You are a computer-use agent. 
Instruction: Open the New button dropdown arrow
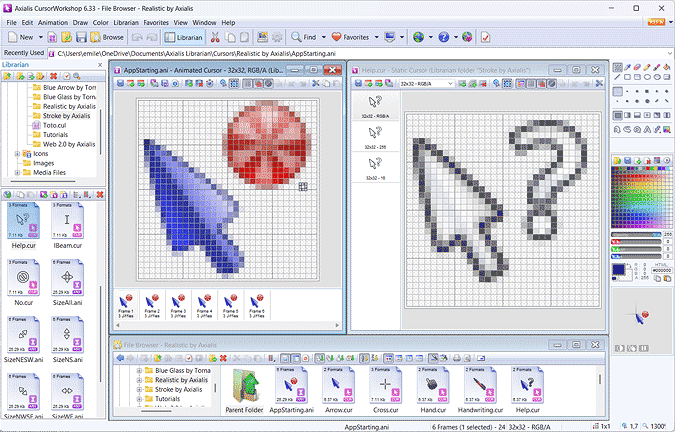click(41, 37)
